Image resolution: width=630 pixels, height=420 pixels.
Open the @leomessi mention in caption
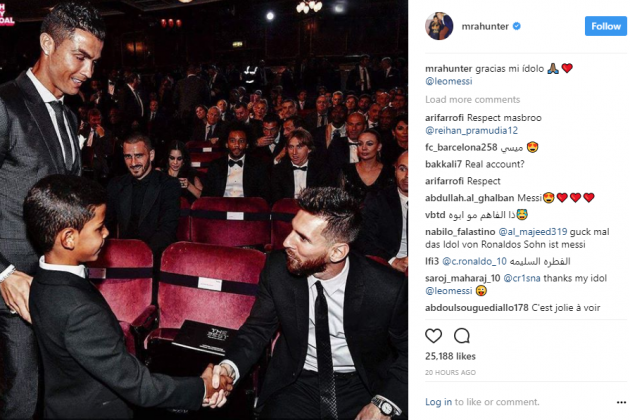click(449, 81)
